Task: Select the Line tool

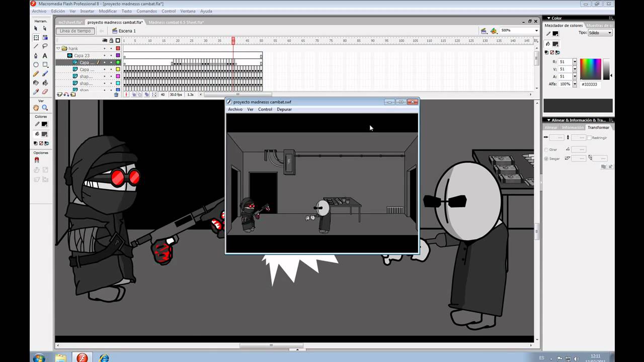Action: pyautogui.click(x=36, y=47)
